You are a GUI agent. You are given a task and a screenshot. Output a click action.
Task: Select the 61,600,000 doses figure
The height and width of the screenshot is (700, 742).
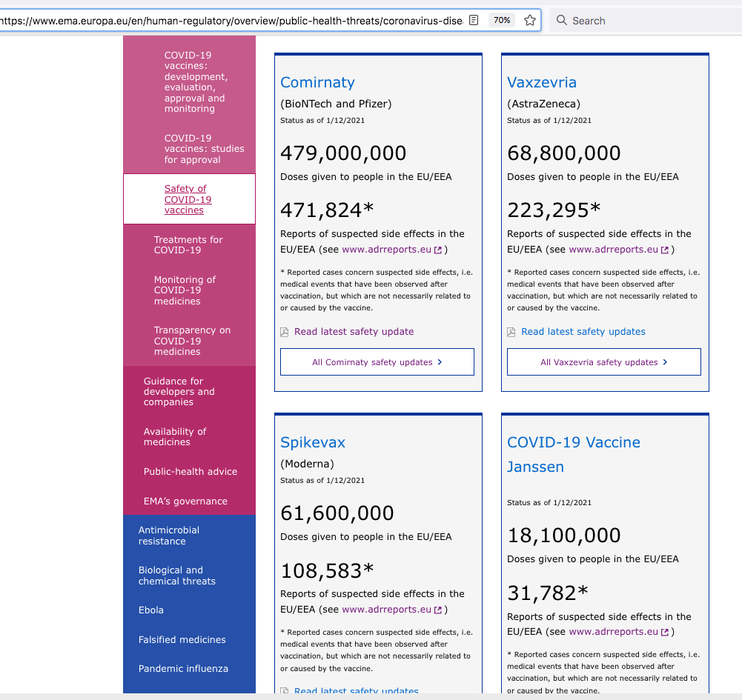(x=337, y=513)
